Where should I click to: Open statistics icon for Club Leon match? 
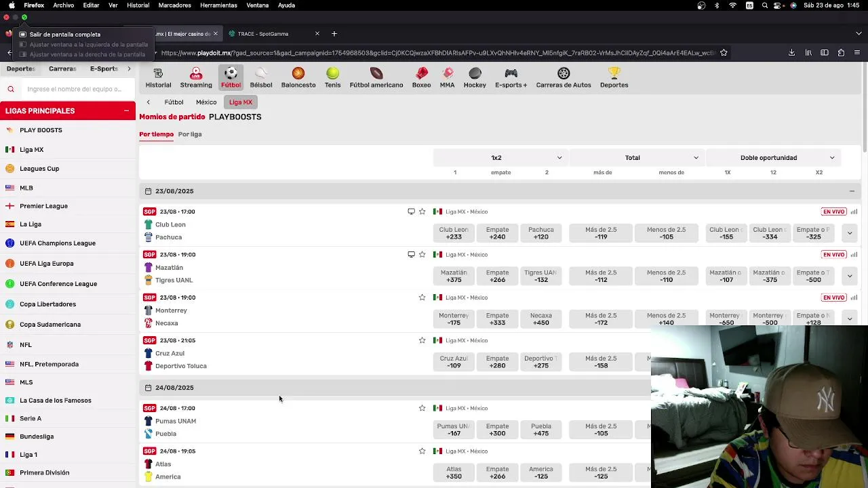pos(854,211)
